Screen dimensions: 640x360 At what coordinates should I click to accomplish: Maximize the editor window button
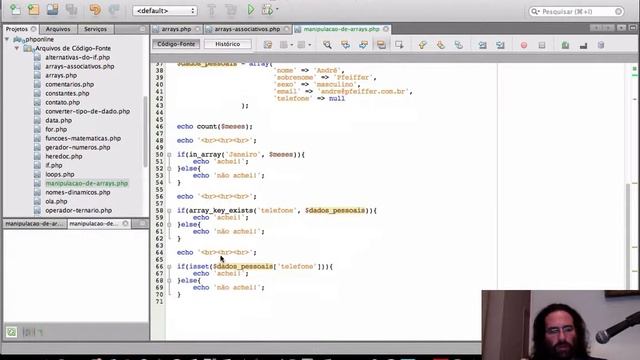[633, 28]
